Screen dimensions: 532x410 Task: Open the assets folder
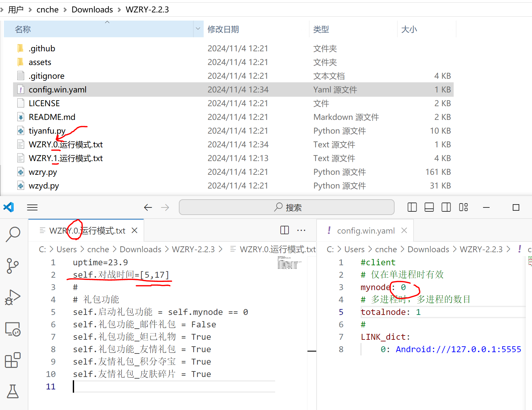pyautogui.click(x=40, y=62)
